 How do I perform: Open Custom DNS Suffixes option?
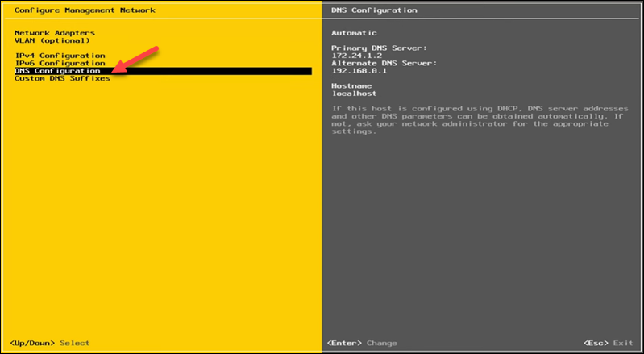pyautogui.click(x=62, y=78)
